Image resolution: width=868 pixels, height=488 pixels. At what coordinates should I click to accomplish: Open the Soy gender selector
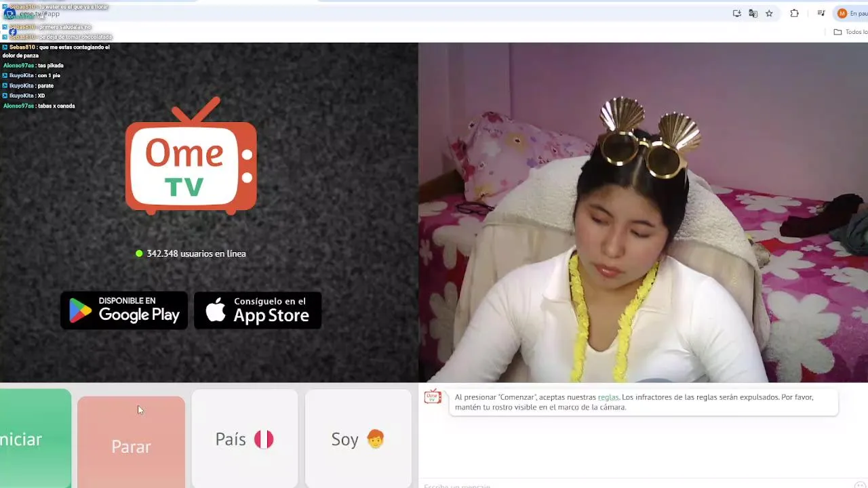pos(358,439)
